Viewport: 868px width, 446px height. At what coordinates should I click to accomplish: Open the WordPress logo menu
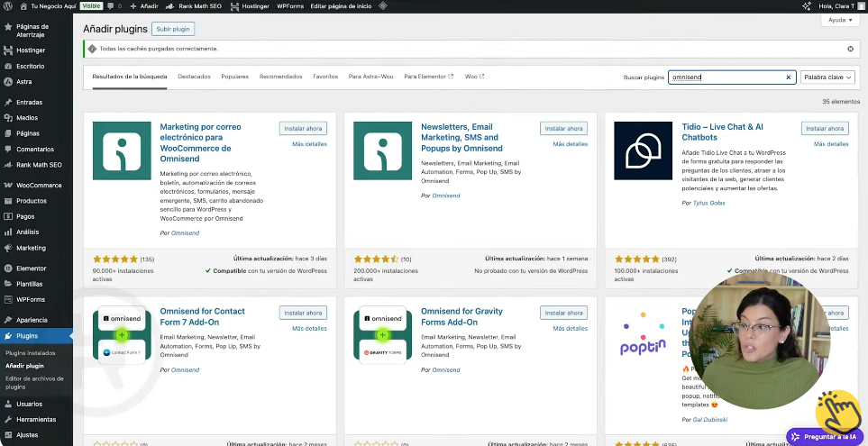click(8, 6)
